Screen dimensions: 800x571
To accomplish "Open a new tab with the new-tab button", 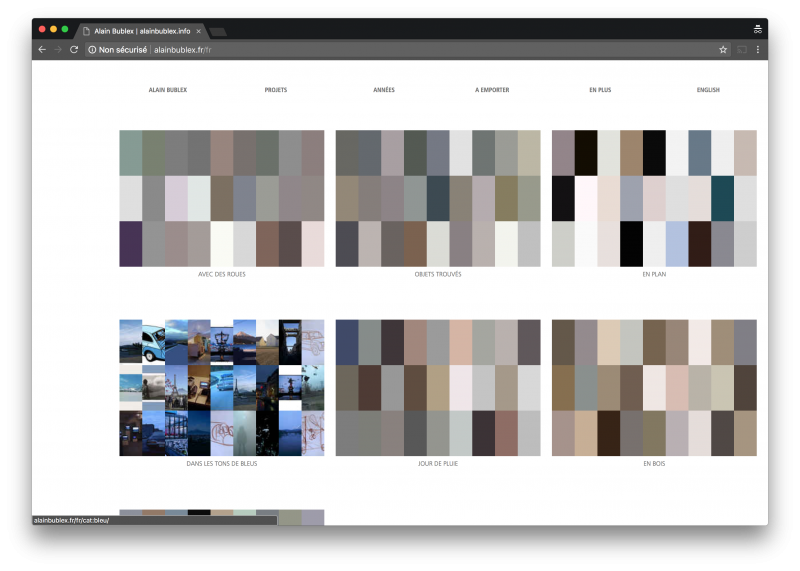I will coord(218,32).
